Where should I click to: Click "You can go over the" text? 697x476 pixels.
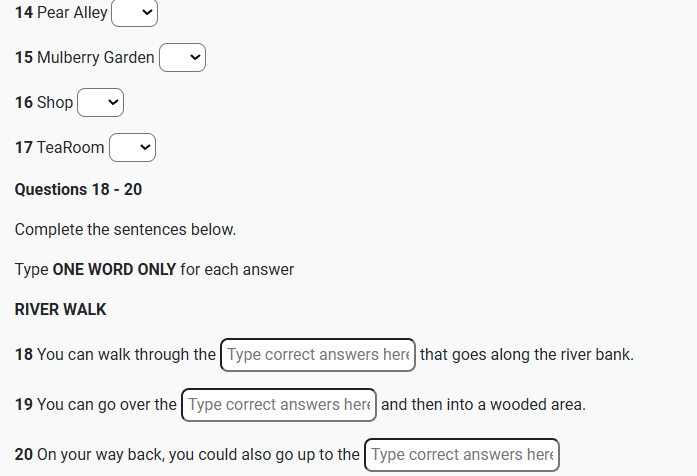[x=107, y=405]
